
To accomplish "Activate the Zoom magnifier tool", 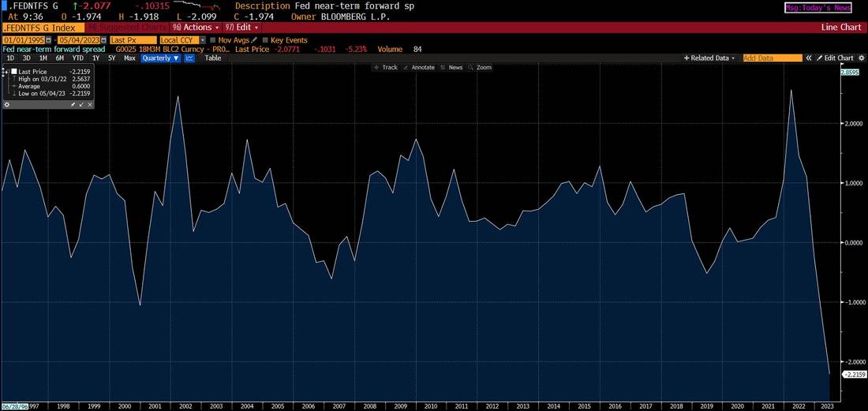I will coord(480,68).
